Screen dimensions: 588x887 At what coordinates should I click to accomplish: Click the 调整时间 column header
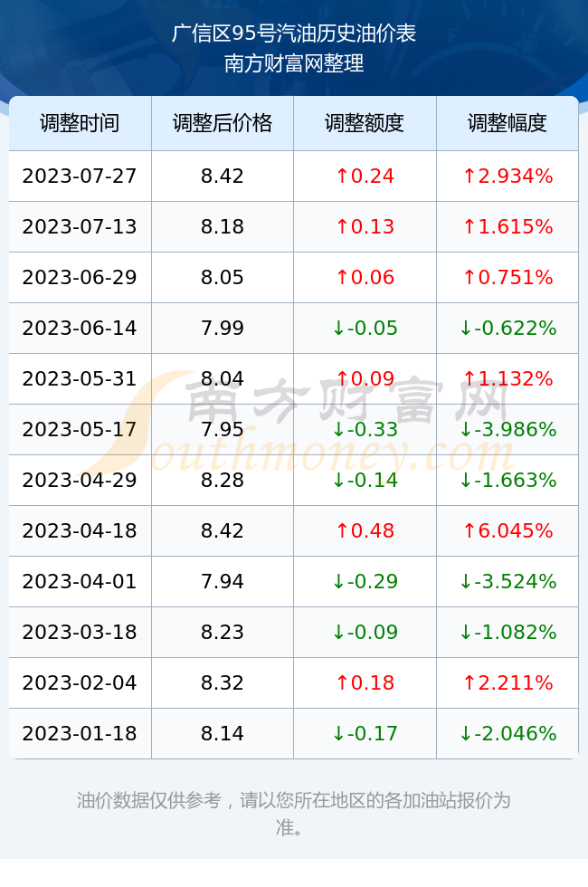tap(80, 123)
